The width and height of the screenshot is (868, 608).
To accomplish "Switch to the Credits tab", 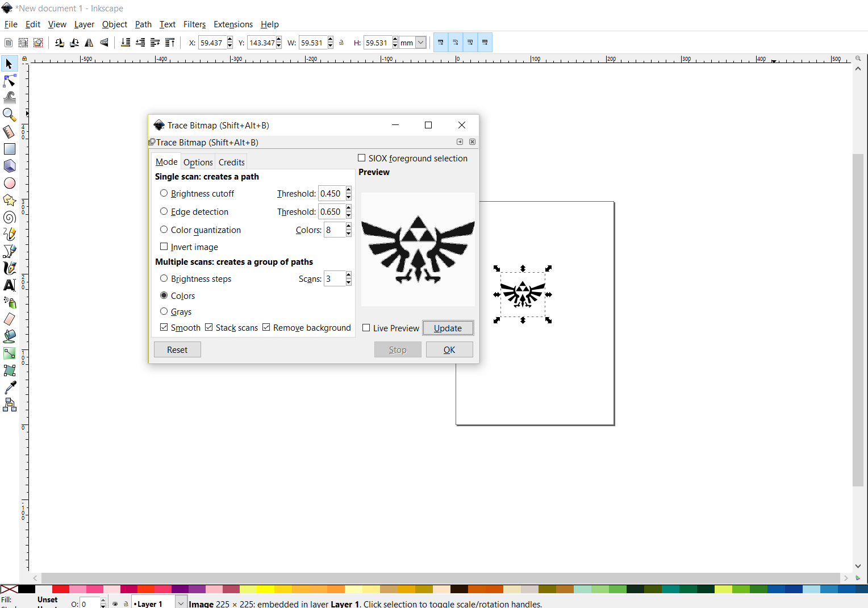I will (x=232, y=162).
